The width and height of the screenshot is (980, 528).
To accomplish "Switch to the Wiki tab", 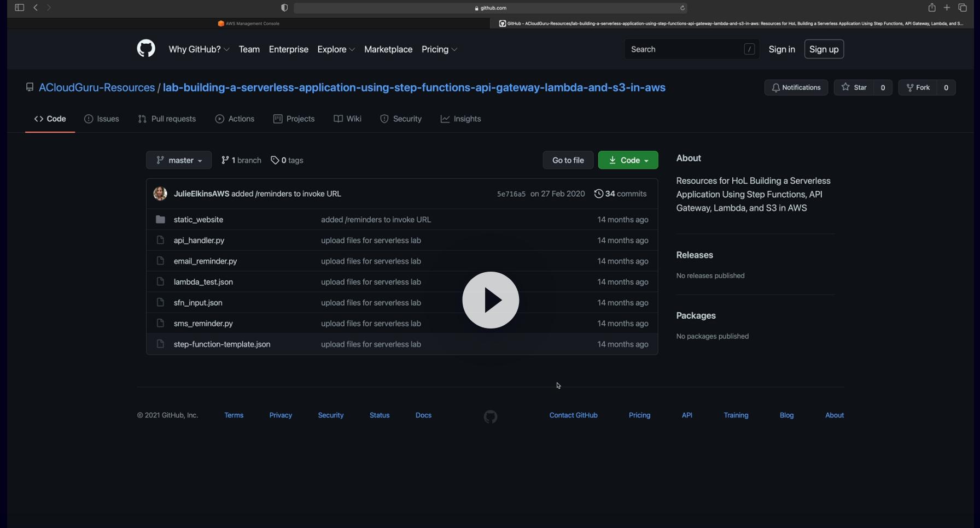I will coord(348,119).
